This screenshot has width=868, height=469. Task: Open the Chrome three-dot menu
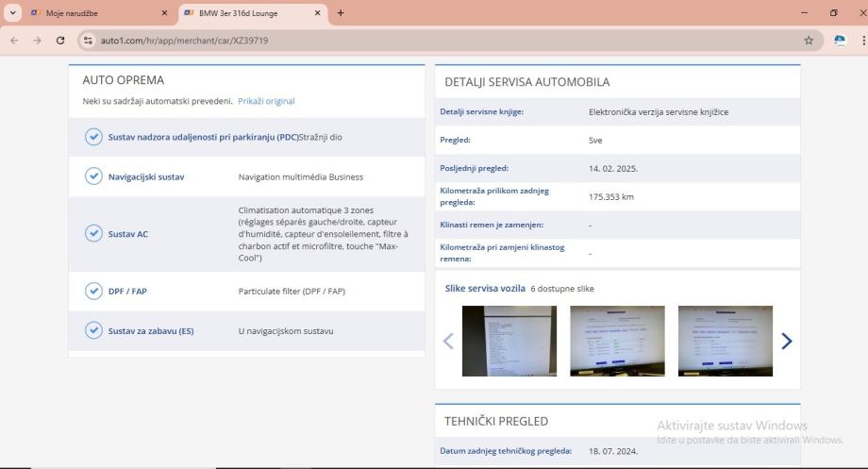[863, 41]
